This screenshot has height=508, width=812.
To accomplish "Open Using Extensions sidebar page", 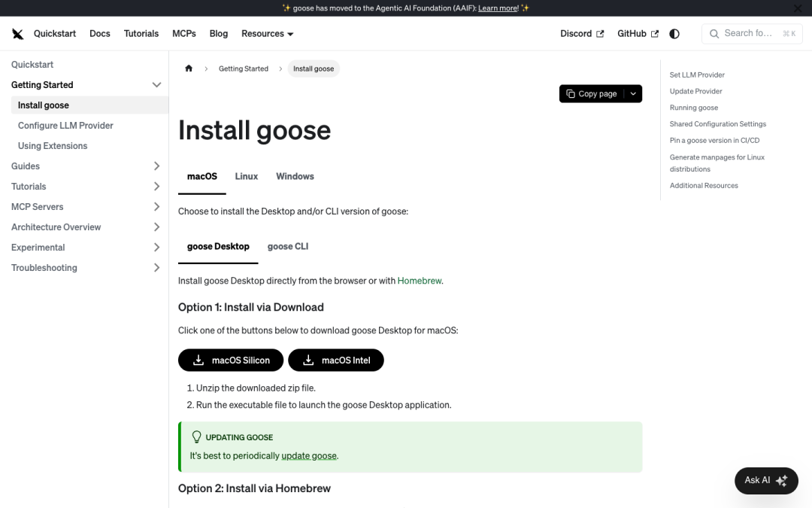I will coord(53,146).
